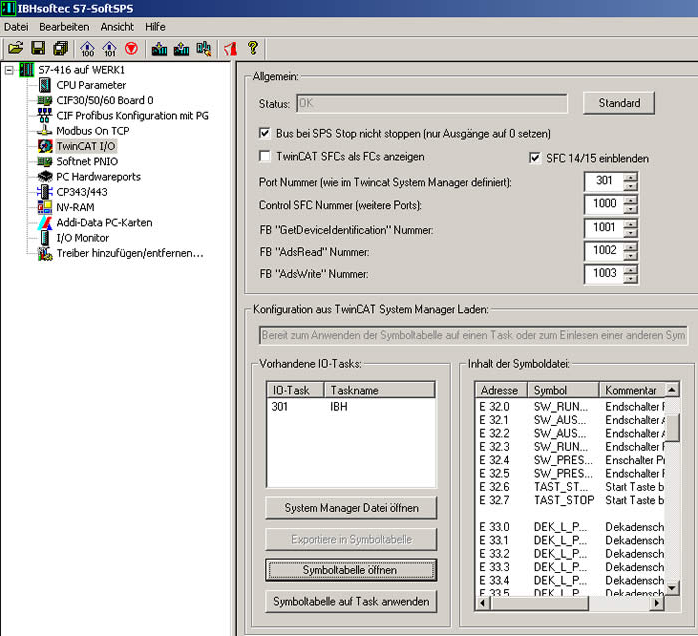Decrease the FB AdsWrite Nummer value

[630, 279]
